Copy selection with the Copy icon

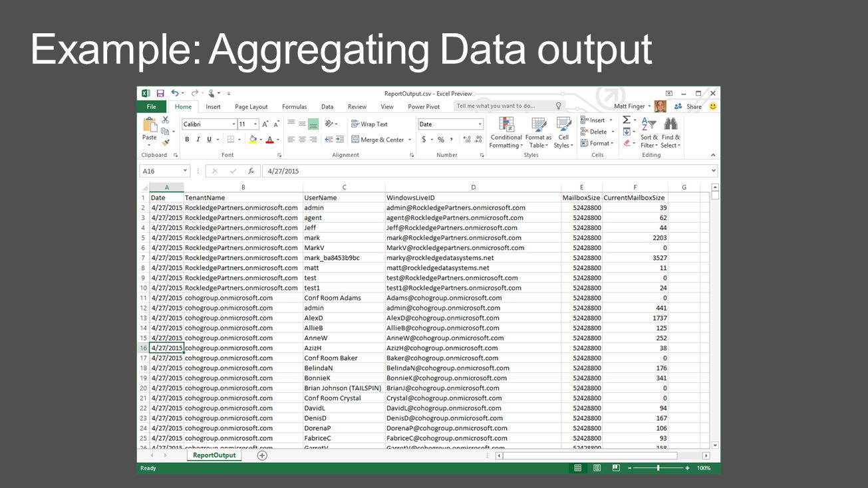tap(165, 131)
